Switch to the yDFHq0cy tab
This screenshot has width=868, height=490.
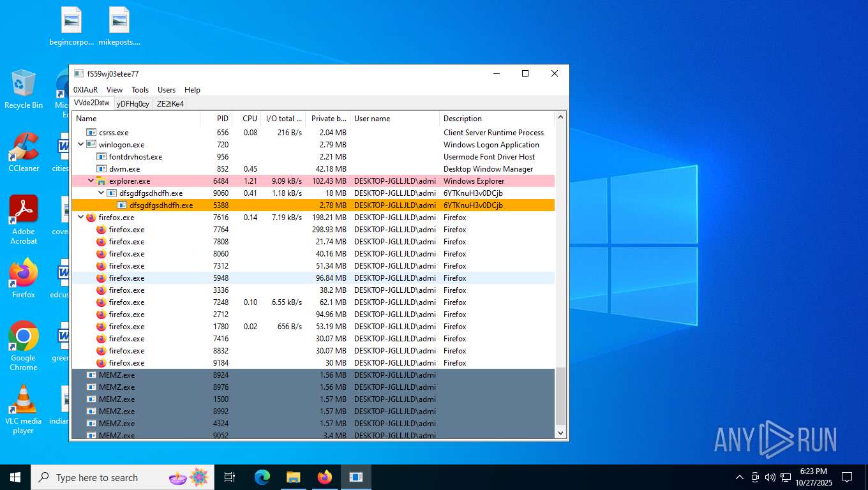click(x=133, y=104)
